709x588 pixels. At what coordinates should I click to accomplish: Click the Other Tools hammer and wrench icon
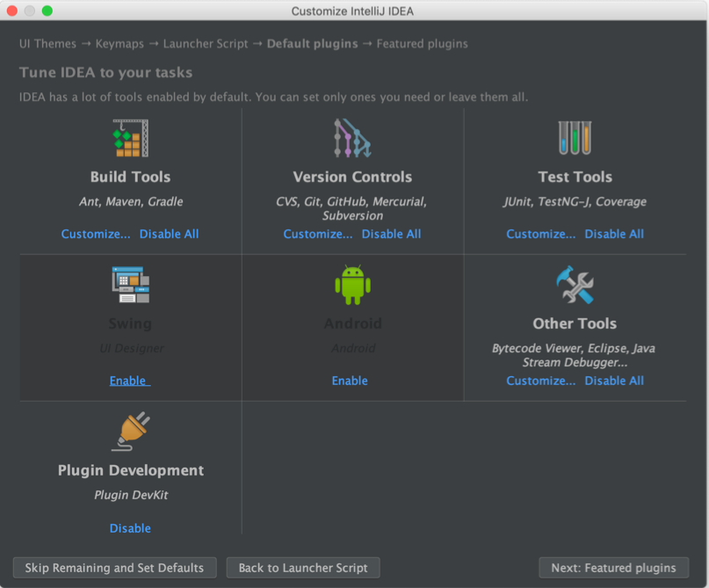point(575,285)
